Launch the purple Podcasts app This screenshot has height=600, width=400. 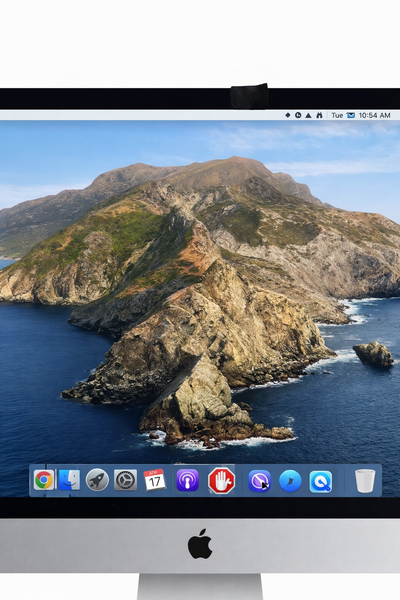click(x=188, y=480)
